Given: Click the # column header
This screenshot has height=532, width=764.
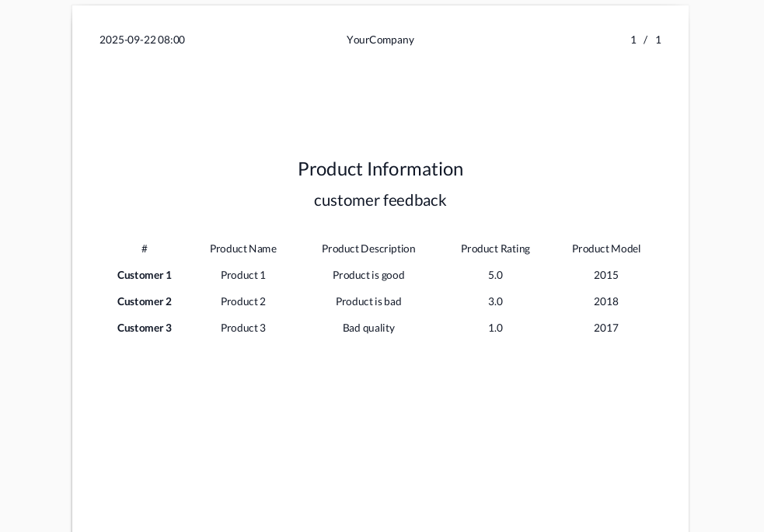Looking at the screenshot, I should [x=145, y=249].
